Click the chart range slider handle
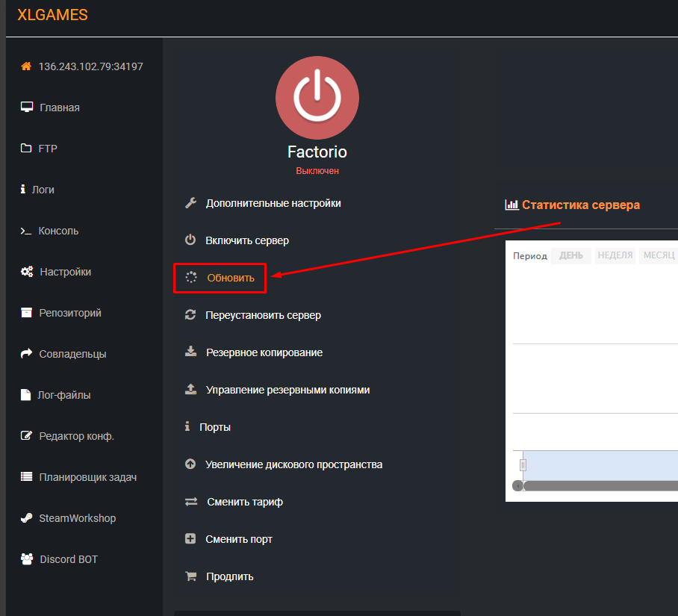 tap(523, 465)
